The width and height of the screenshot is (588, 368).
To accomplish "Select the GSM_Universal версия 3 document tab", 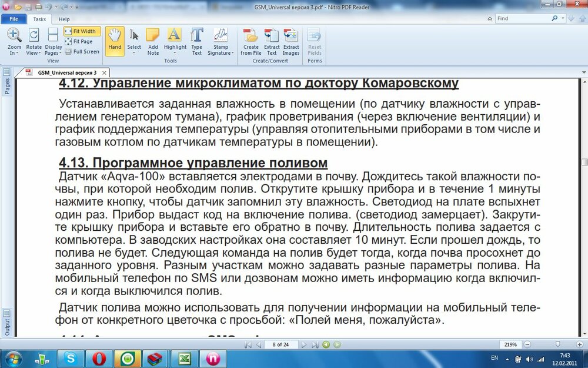I will pyautogui.click(x=67, y=72).
